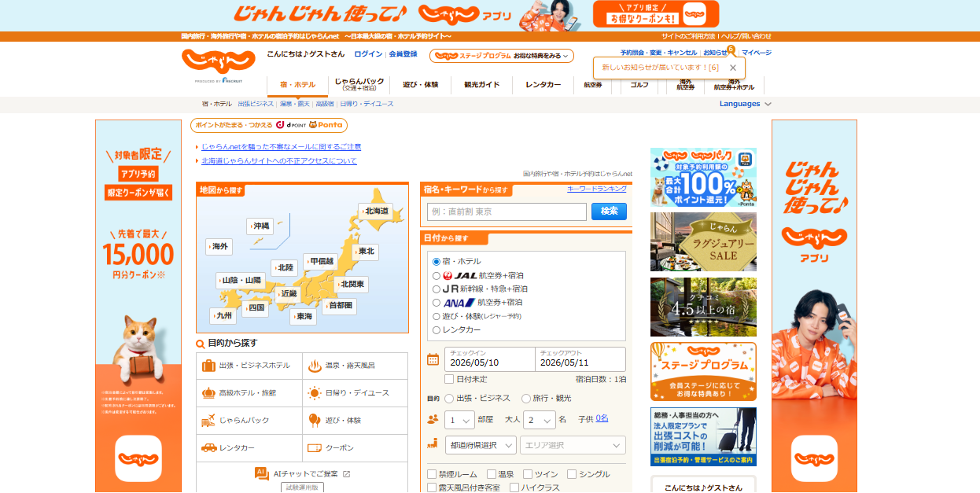
Task: Click the suitcase icon for 出張・ビジネスホテル
Action: 208,366
